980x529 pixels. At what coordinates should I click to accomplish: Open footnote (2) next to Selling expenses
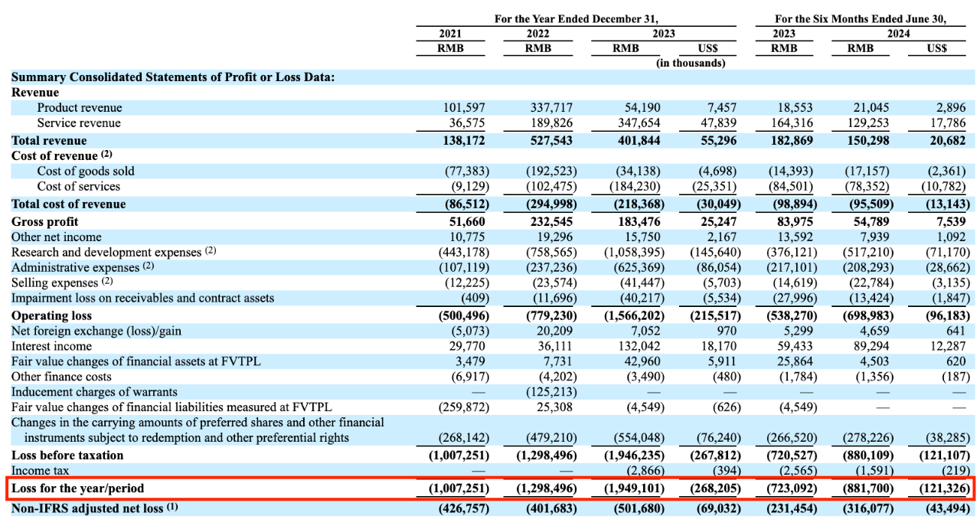point(105,282)
